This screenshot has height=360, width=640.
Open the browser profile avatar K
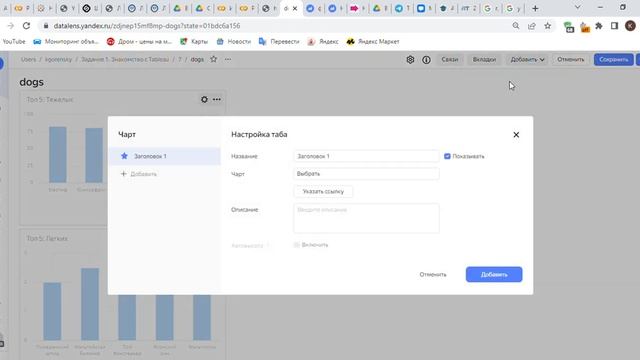point(630,26)
